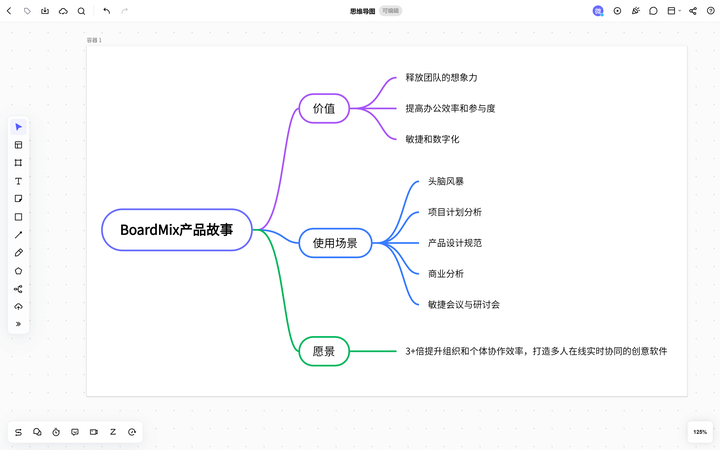
Task: Open chat bubbles icon in bottom toolbar
Action: [x=37, y=432]
